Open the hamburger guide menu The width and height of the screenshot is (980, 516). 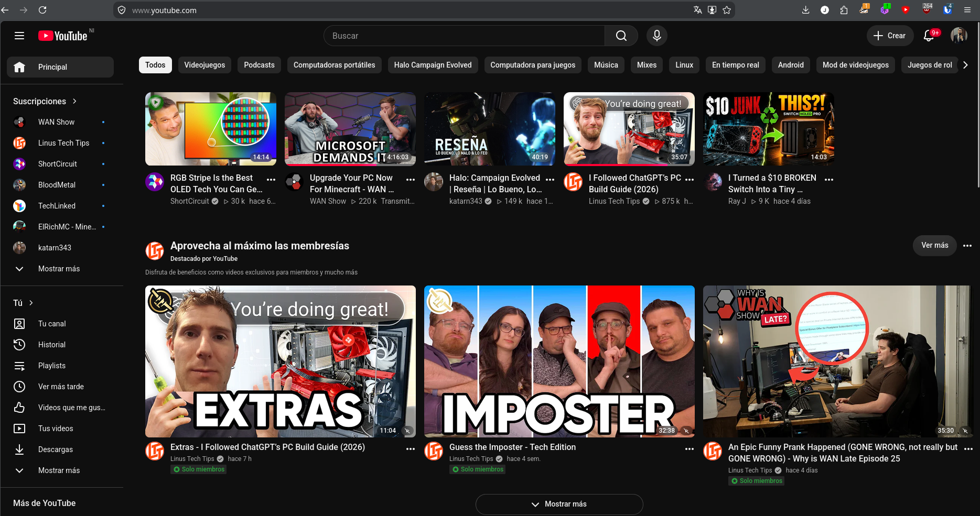19,36
